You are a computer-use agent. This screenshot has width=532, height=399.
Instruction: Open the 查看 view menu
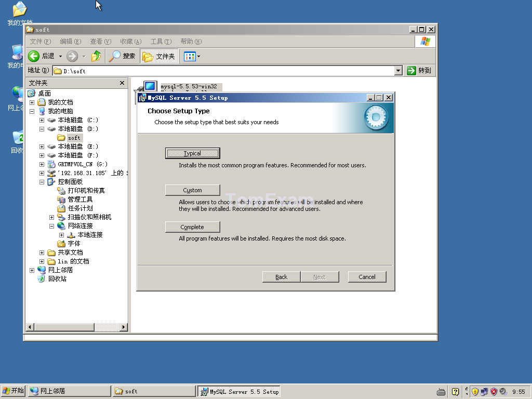coord(101,42)
